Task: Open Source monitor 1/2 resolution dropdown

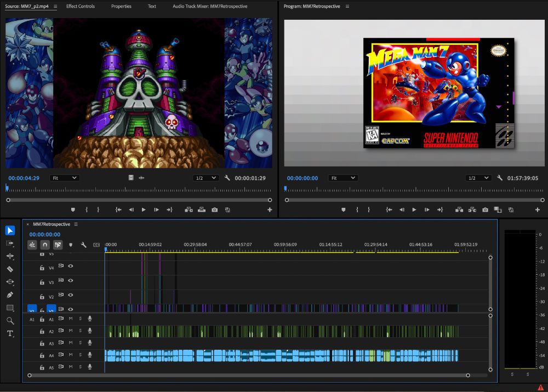Action: [206, 178]
